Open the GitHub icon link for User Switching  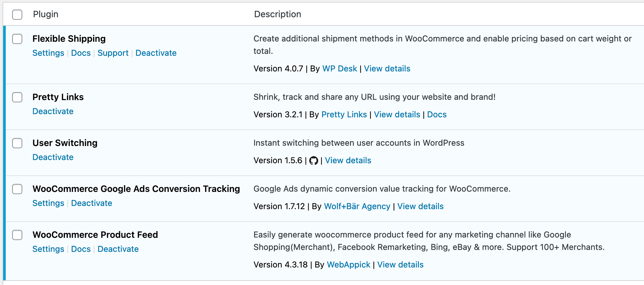click(x=314, y=161)
